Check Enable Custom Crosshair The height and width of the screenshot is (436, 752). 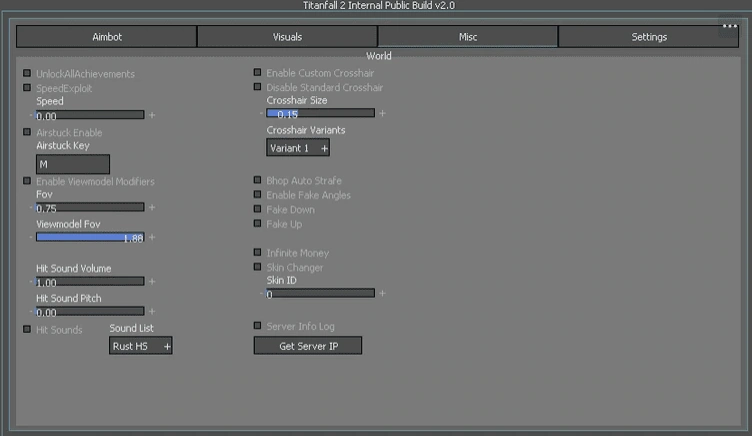258,72
